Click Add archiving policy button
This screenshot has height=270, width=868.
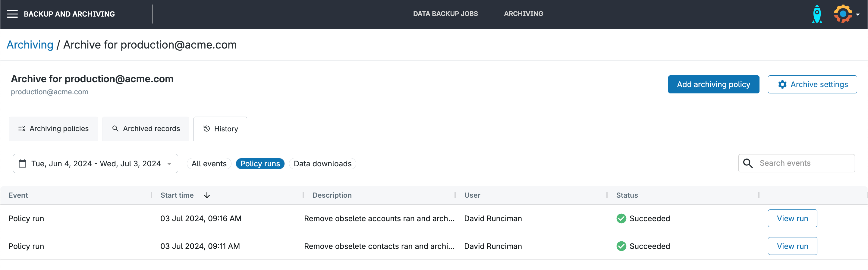pos(713,84)
